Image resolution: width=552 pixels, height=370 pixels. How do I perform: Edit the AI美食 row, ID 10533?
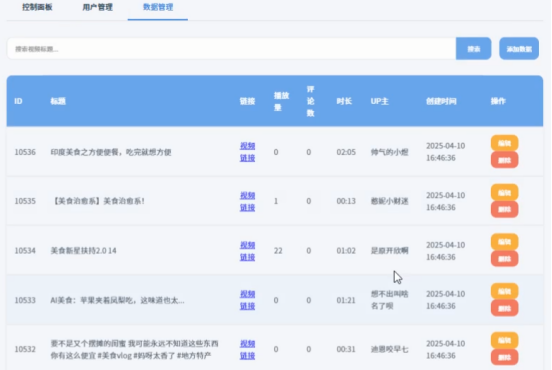pyautogui.click(x=504, y=291)
